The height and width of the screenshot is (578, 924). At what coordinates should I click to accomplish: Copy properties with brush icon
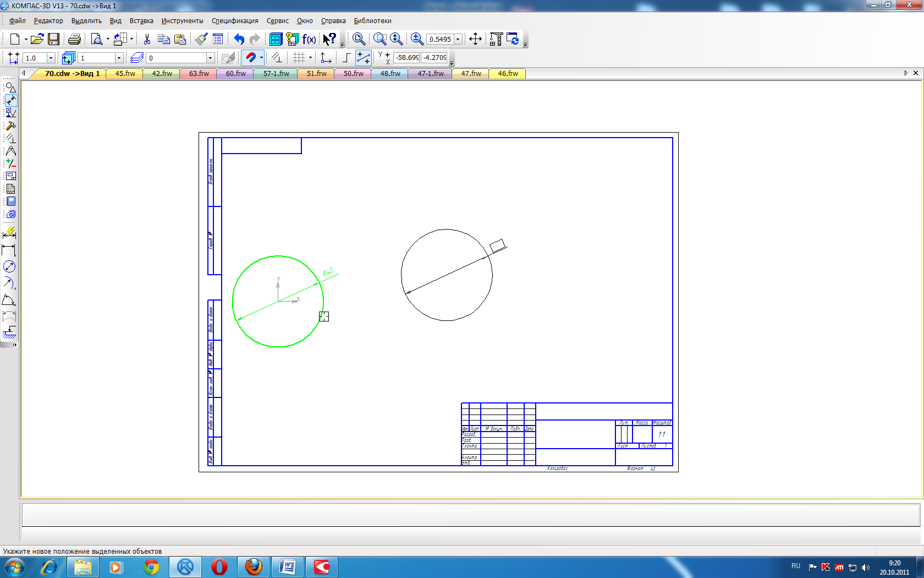coord(201,39)
